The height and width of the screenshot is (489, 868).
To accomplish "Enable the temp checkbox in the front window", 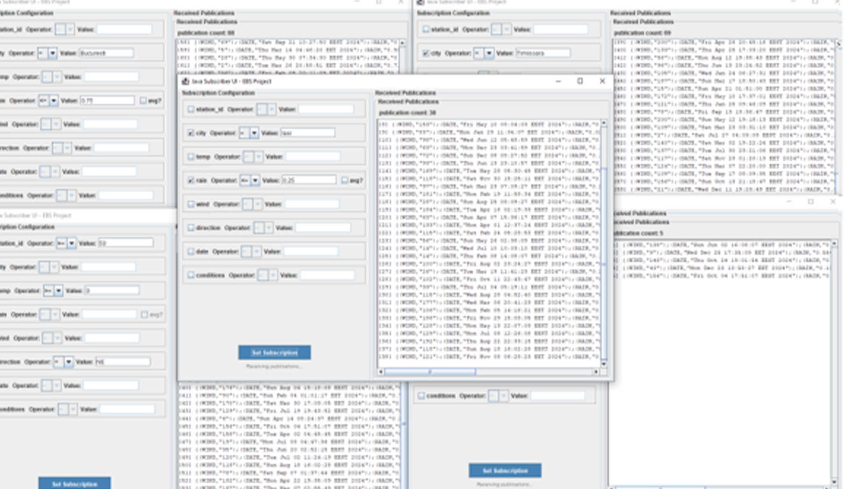I will tap(191, 157).
